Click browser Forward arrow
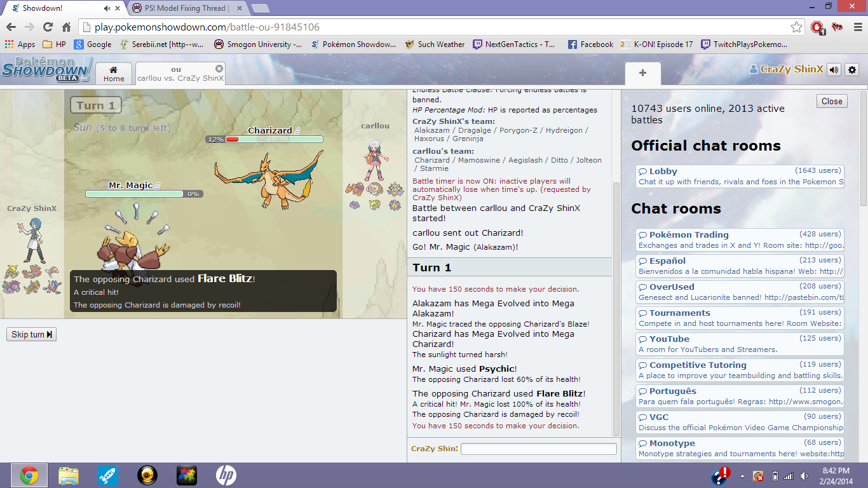The height and width of the screenshot is (488, 868). (29, 27)
